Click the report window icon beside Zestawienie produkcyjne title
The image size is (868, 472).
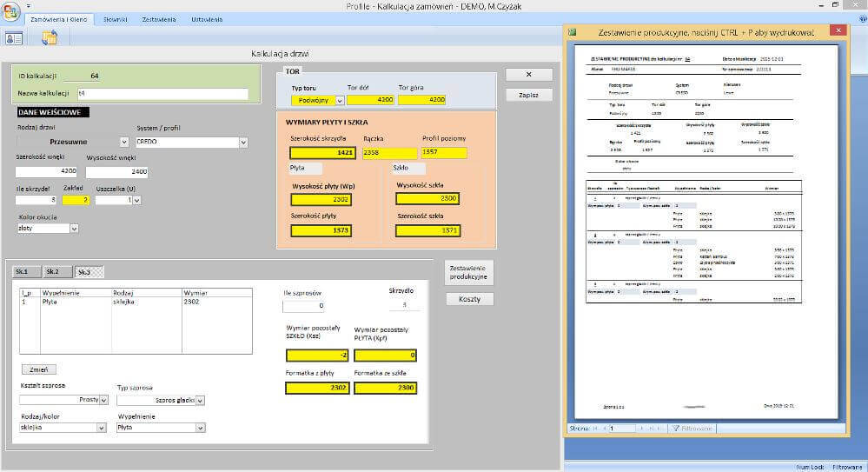pyautogui.click(x=573, y=33)
